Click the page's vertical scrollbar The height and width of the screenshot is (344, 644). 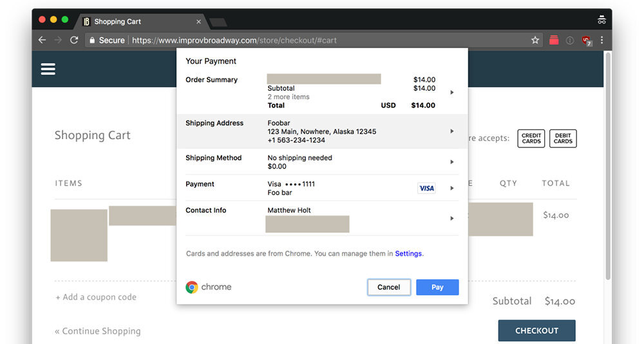pyautogui.click(x=608, y=166)
